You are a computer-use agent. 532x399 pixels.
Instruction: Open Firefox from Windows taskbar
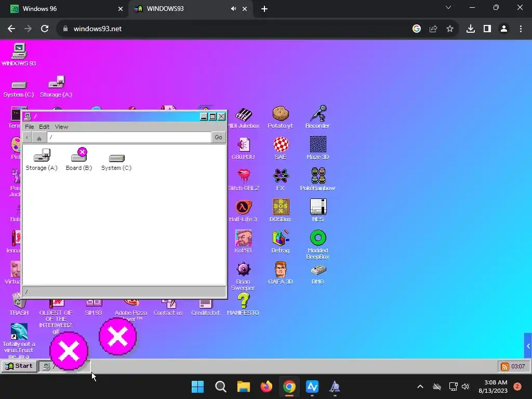pyautogui.click(x=267, y=387)
